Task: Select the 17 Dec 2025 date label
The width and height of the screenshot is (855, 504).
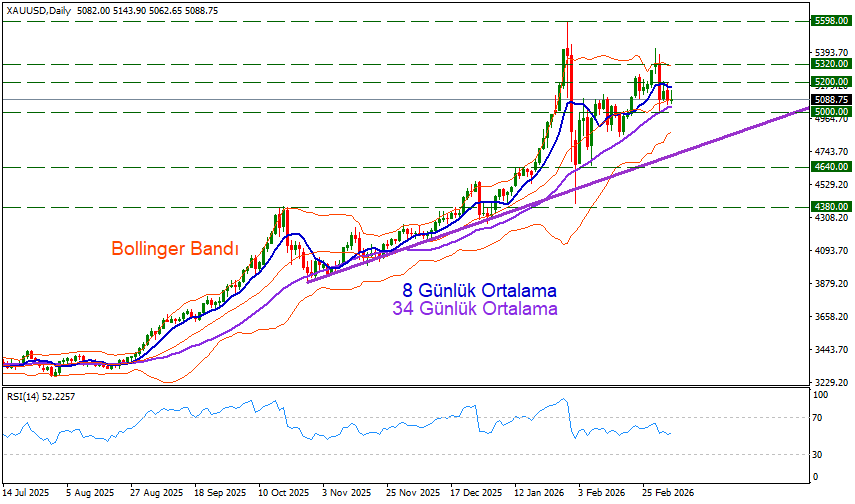Action: click(477, 493)
